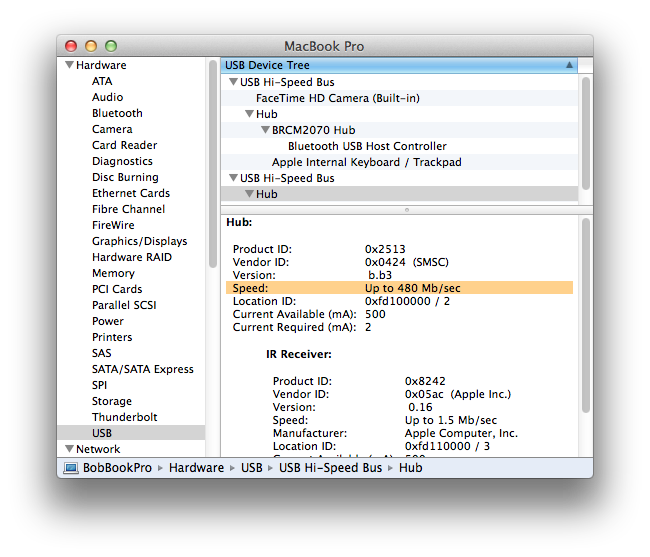
Task: Select Memory in the sidebar
Action: (x=113, y=273)
